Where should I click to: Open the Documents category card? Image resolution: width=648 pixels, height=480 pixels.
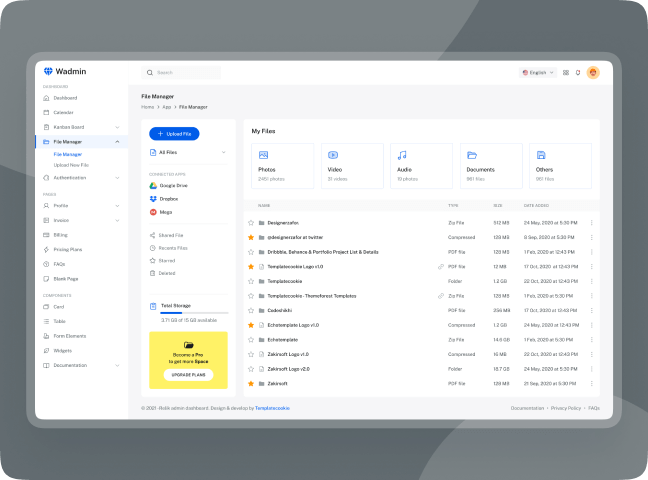click(491, 166)
